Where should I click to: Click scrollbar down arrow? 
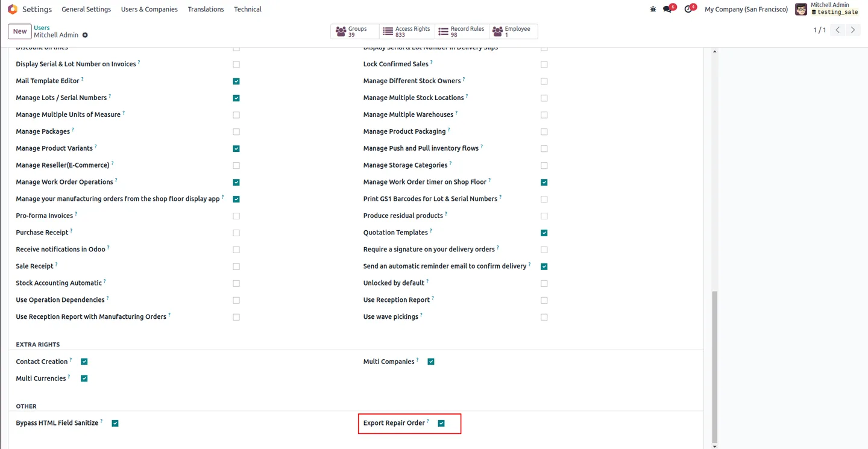pyautogui.click(x=715, y=446)
